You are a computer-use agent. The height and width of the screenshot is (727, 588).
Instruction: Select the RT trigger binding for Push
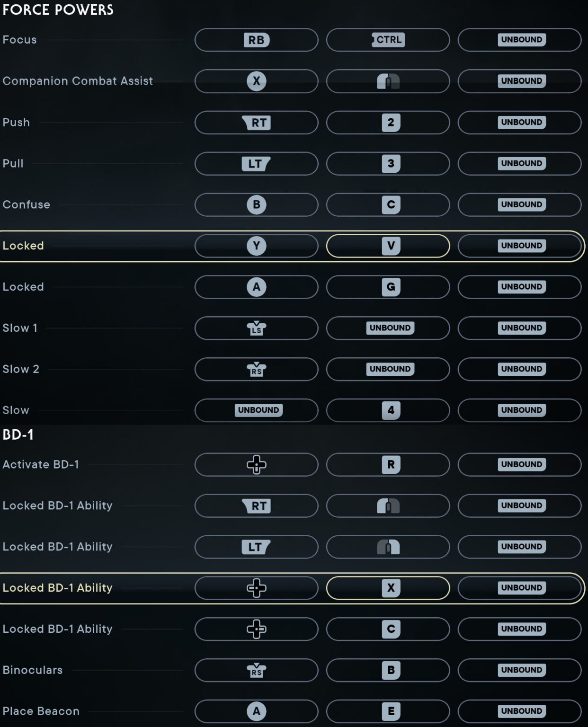pos(256,122)
